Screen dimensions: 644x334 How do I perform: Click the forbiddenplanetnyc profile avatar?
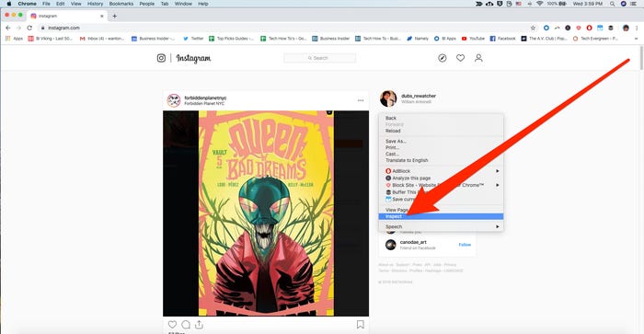(x=174, y=100)
